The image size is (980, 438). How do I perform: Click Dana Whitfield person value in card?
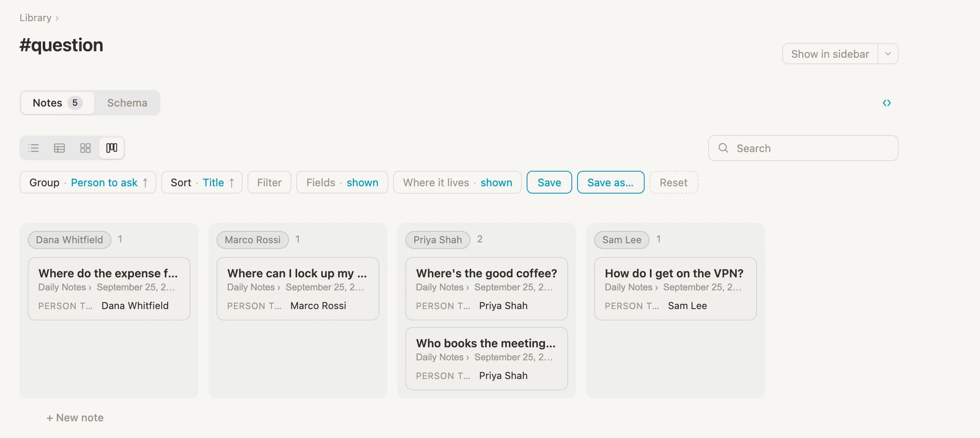pyautogui.click(x=135, y=306)
